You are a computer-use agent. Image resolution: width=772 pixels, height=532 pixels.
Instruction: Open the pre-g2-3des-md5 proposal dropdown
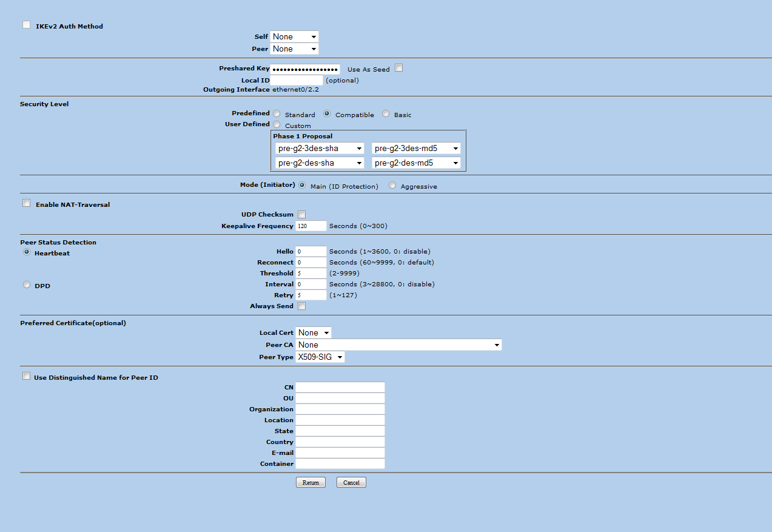[x=416, y=148]
